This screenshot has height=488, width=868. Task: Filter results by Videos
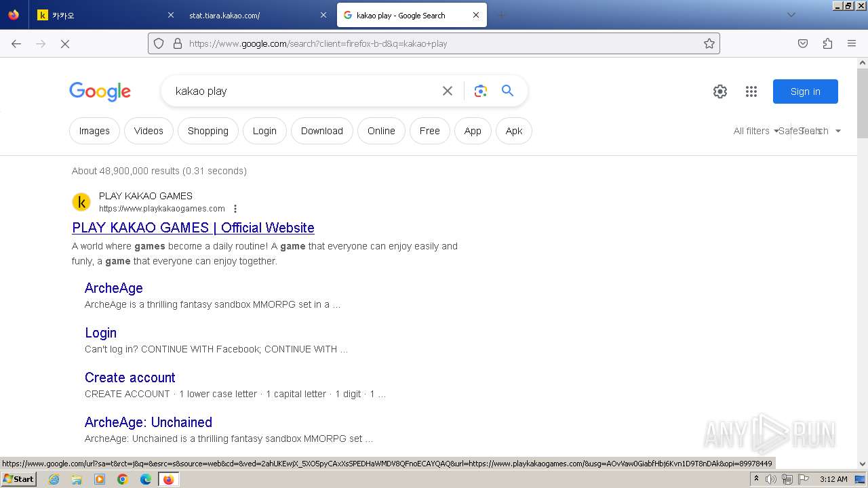coord(149,131)
